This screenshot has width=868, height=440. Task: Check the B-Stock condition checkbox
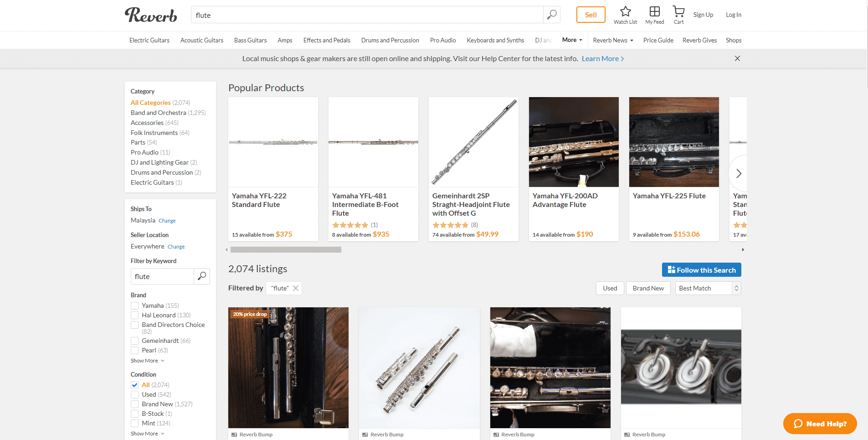pos(134,414)
